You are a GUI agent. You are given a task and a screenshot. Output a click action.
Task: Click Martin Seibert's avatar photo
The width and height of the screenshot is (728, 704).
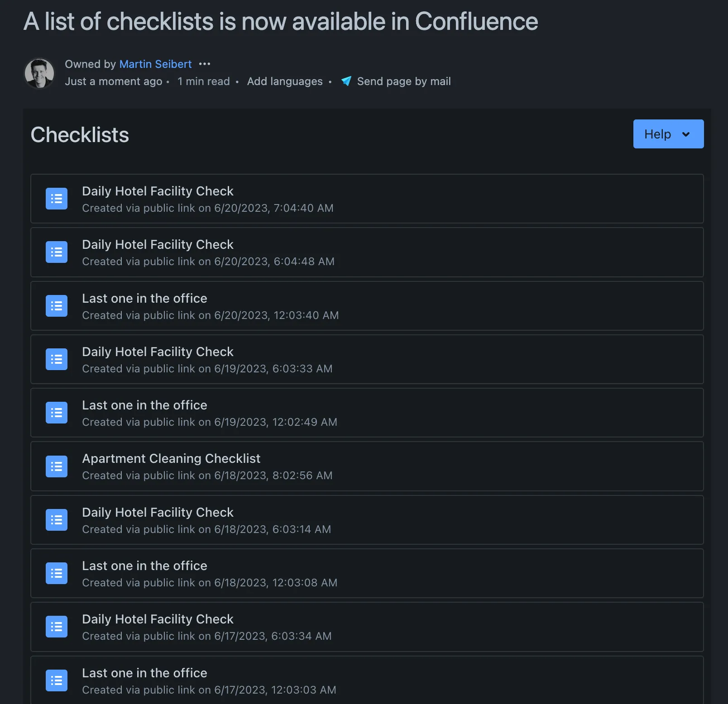[x=39, y=73]
